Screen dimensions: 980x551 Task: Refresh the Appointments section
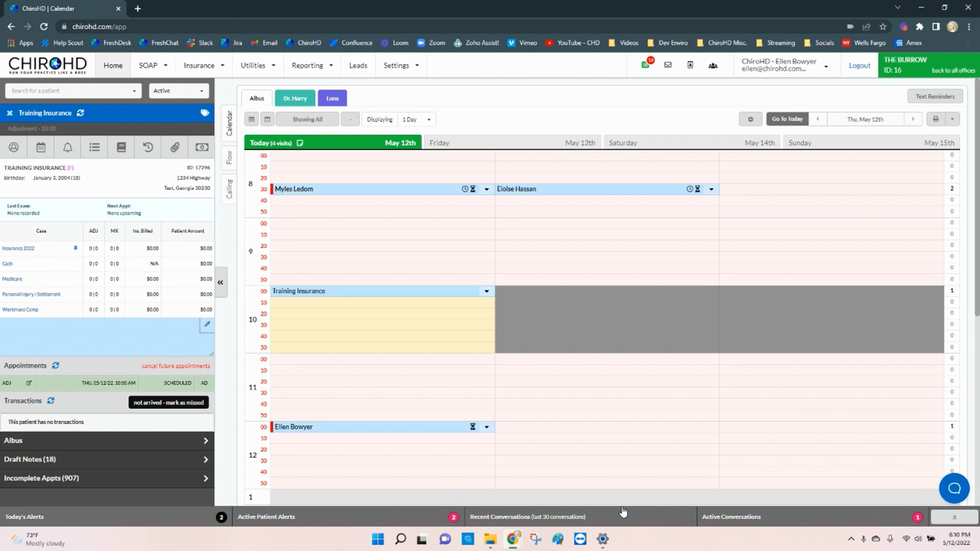(56, 365)
